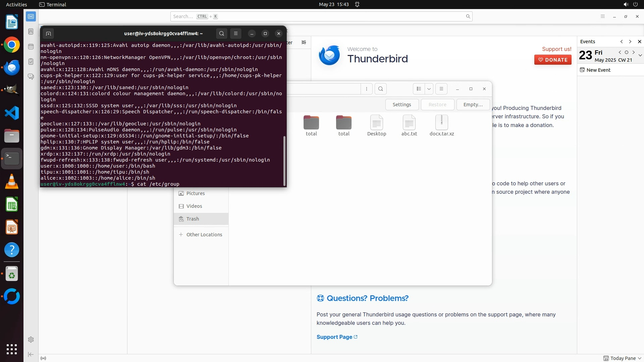Screen dimensions: 644x362
Task: Open Address Book in Thunderbird sidebar
Action: point(31,32)
